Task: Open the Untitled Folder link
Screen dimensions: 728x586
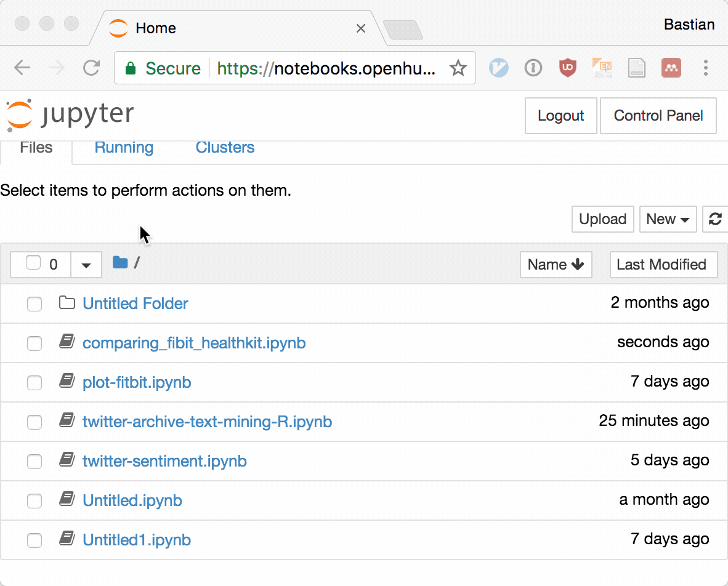Action: click(135, 303)
